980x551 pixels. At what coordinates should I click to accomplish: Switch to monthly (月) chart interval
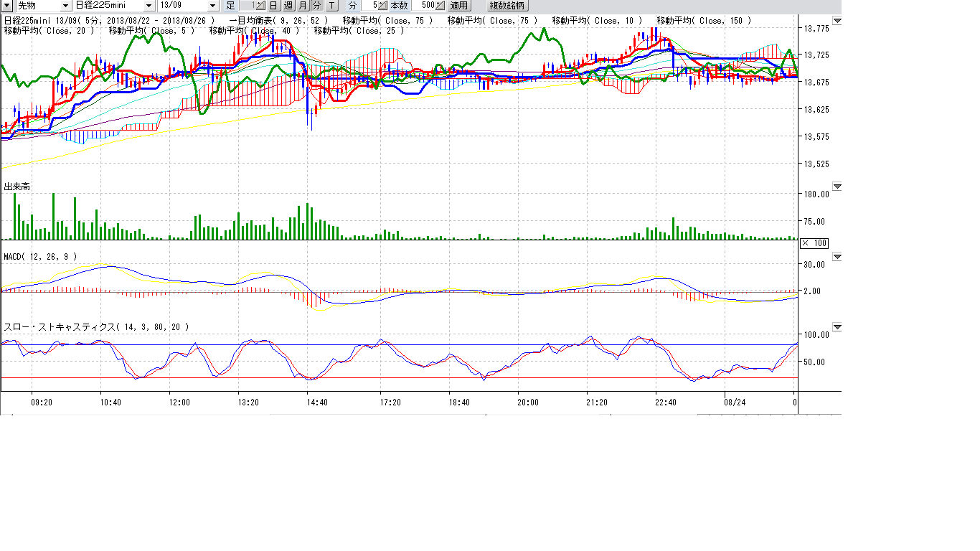pyautogui.click(x=303, y=5)
